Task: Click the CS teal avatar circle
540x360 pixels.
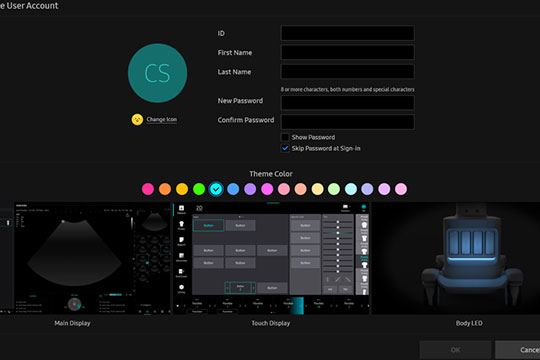Action: (x=157, y=73)
